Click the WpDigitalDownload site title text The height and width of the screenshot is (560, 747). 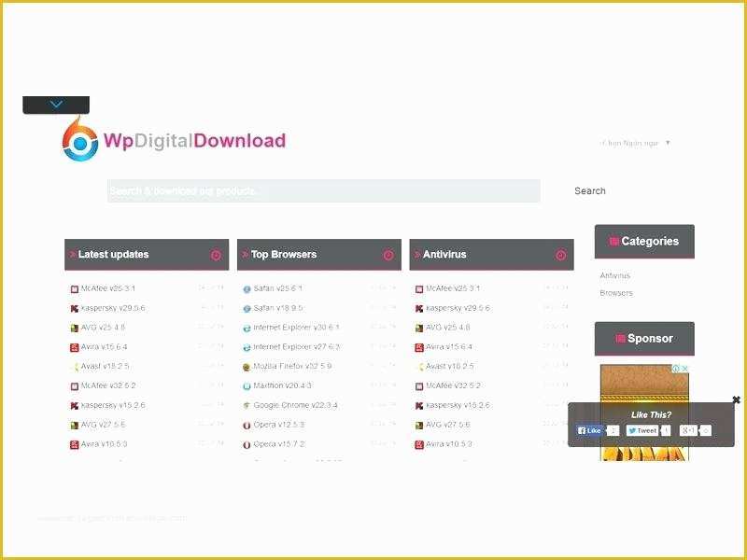194,141
